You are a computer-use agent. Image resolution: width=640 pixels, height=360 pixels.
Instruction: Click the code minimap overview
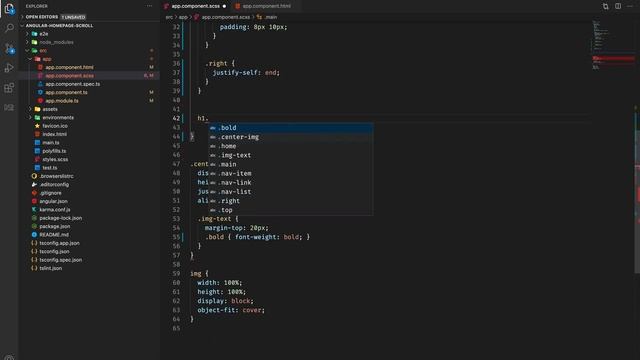(x=612, y=45)
